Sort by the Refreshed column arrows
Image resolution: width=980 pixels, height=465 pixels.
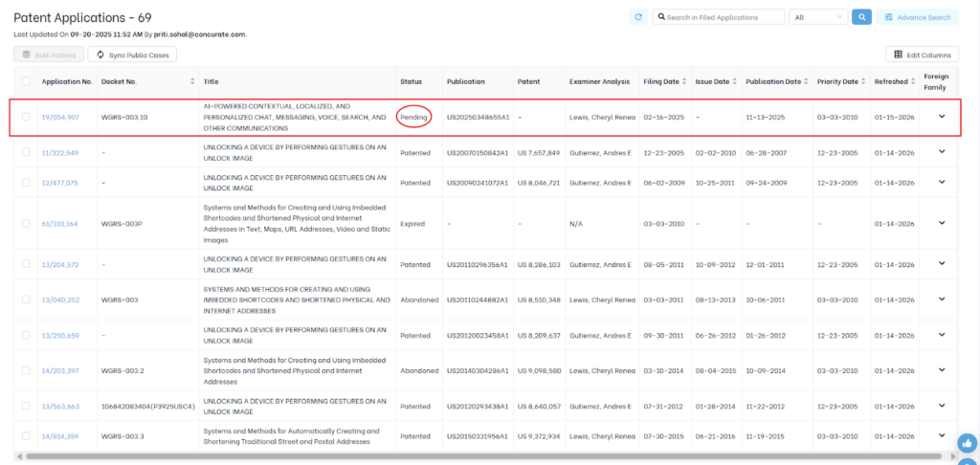(914, 81)
